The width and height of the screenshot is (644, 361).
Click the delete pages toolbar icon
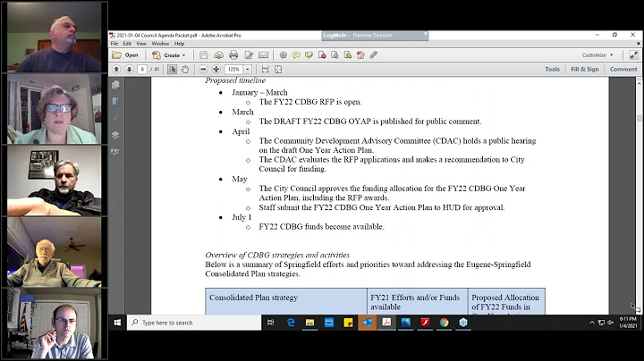[322, 55]
